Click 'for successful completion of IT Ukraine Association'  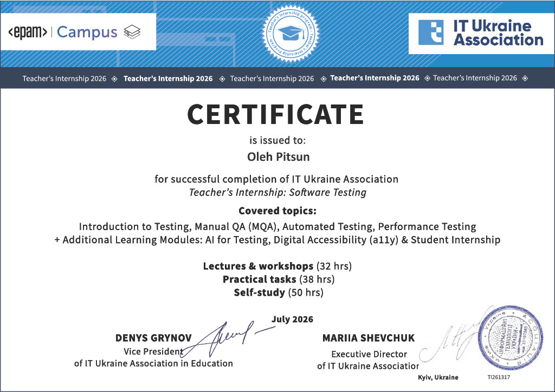click(x=276, y=179)
